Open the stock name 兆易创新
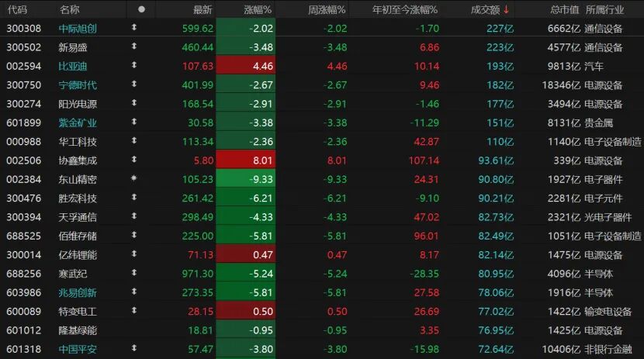The height and width of the screenshot is (359, 644). [x=78, y=292]
